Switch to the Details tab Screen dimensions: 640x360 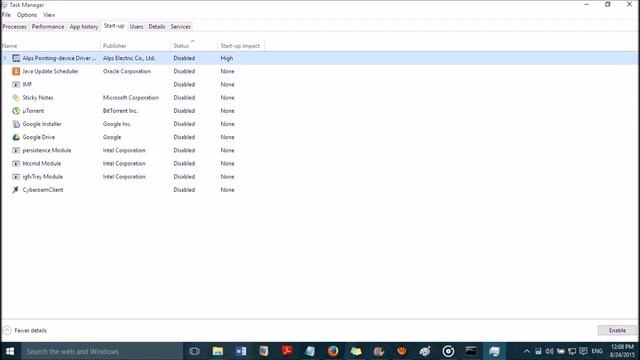[157, 27]
